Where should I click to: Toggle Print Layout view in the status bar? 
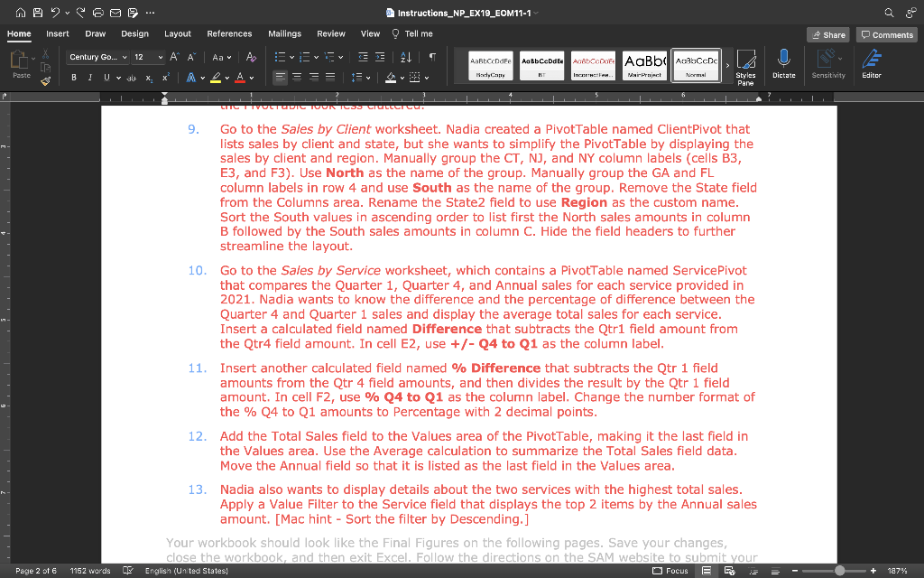tap(706, 571)
